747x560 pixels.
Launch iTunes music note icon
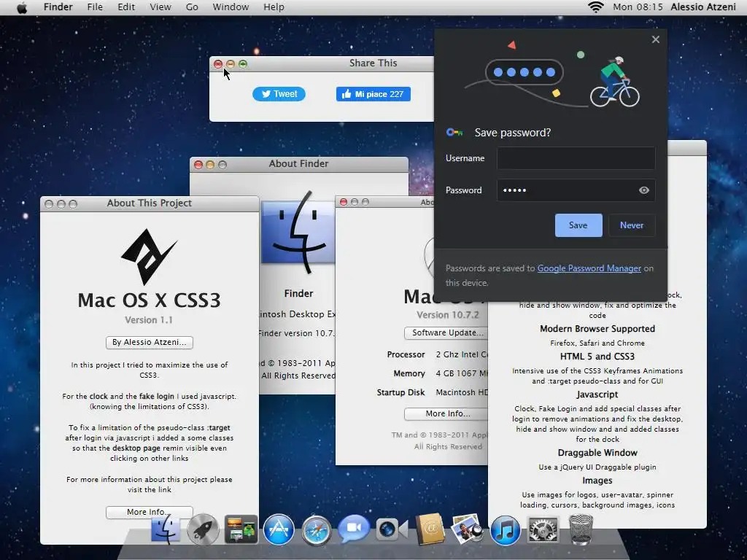tap(505, 529)
